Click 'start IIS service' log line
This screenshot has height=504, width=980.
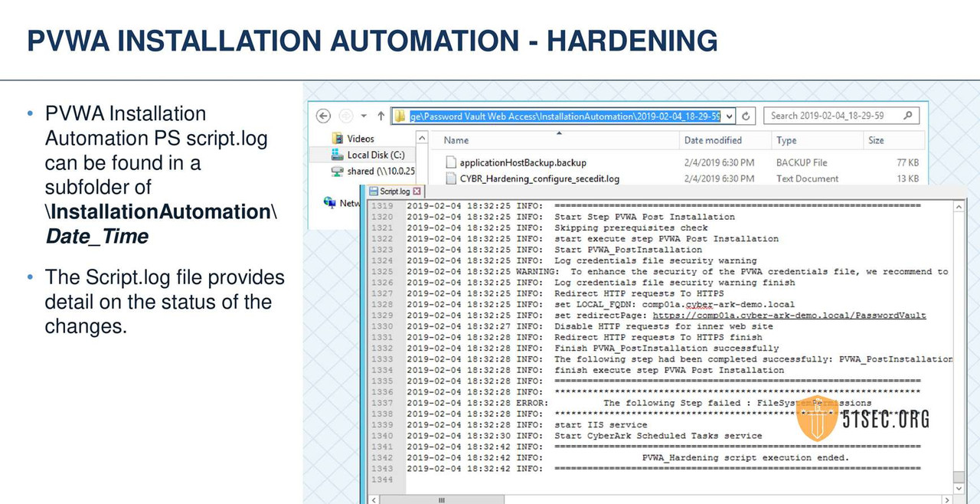pyautogui.click(x=600, y=424)
